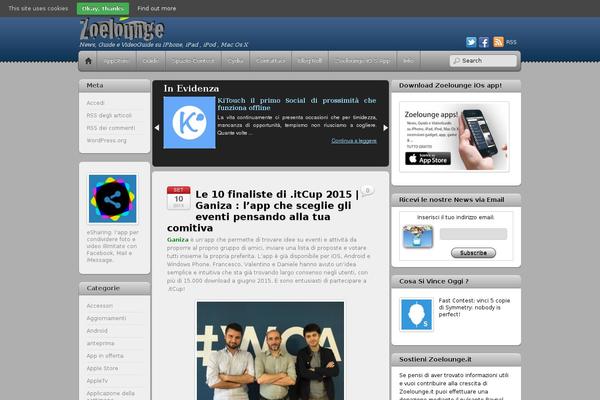Click the SET 10 calendar date icon
This screenshot has height=400, width=600.
[179, 198]
